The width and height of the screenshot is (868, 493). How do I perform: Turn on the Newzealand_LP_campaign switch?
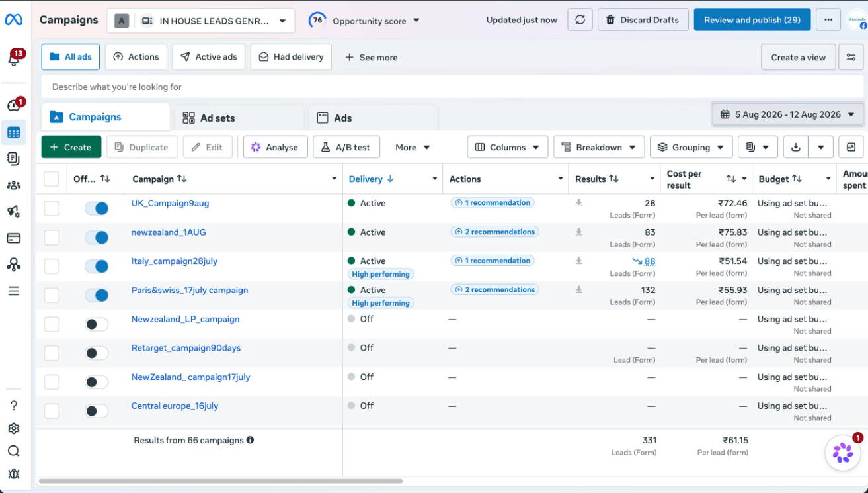pos(97,324)
